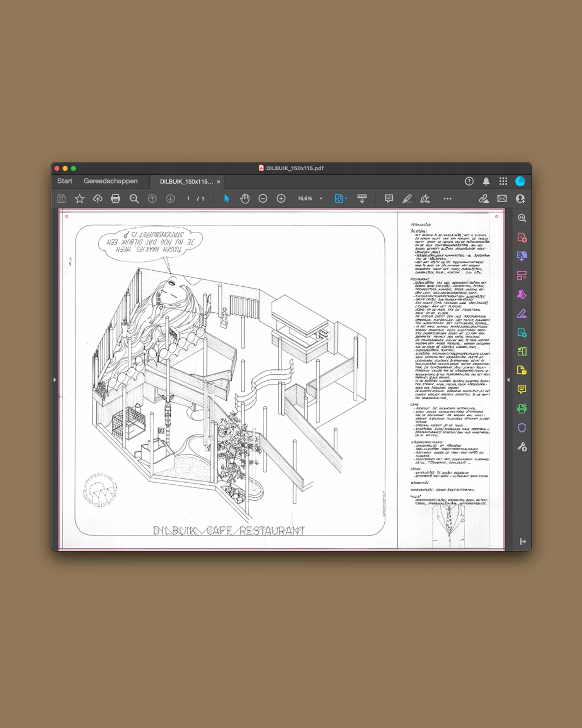
Task: Open the Fill & Sign pen tool
Action: point(425,199)
